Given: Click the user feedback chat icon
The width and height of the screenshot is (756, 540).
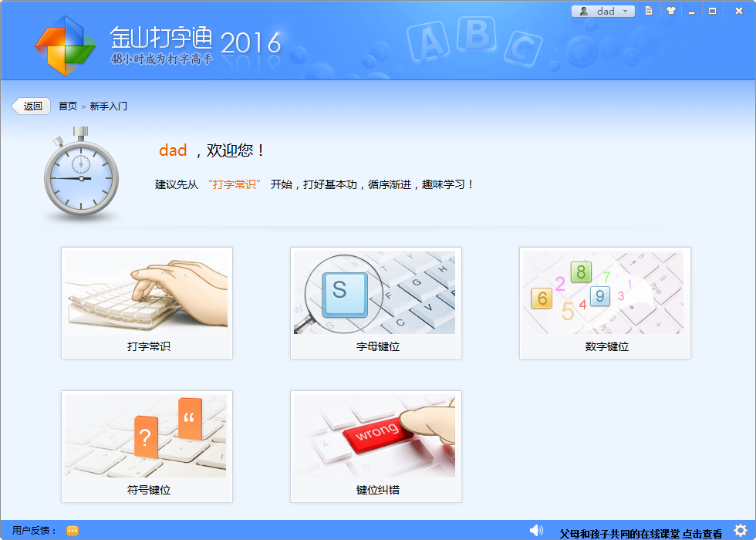Looking at the screenshot, I should coord(73,531).
